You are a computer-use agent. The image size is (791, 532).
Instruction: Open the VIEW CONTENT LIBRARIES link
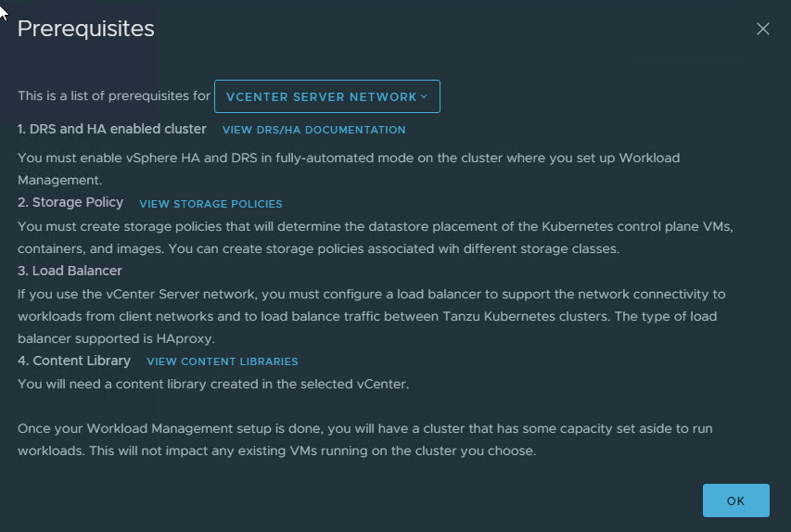click(x=223, y=361)
